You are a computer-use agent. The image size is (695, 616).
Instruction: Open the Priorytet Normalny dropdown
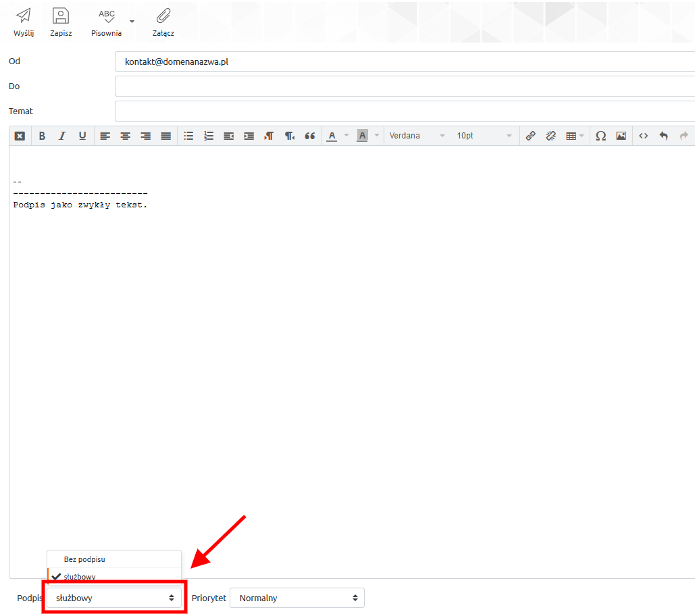pos(297,598)
